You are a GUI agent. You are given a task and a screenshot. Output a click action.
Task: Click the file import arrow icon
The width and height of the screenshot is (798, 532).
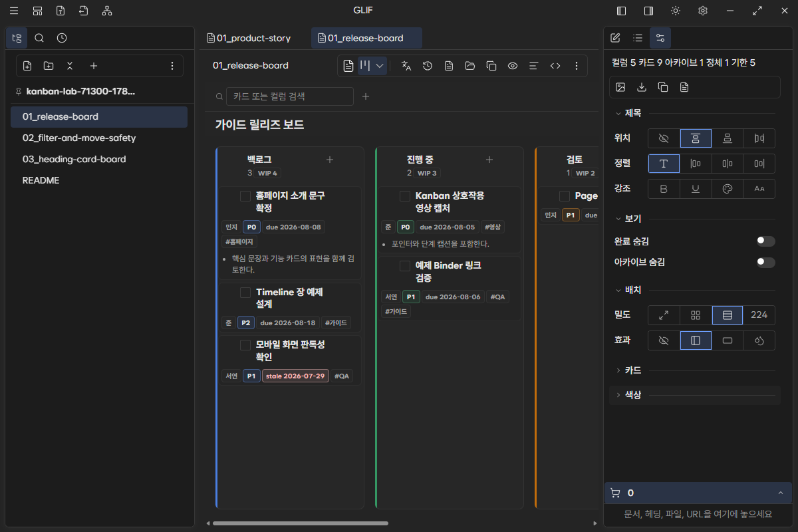coord(83,11)
